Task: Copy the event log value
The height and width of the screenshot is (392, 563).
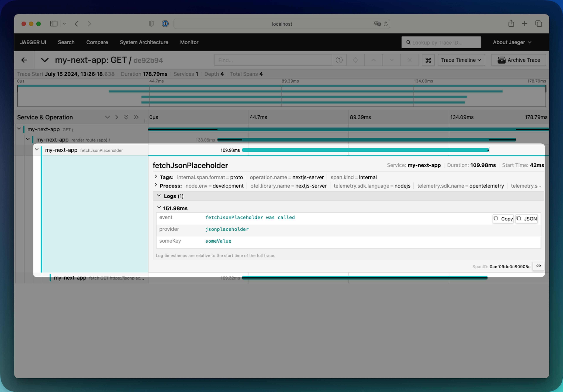Action: click(x=503, y=219)
